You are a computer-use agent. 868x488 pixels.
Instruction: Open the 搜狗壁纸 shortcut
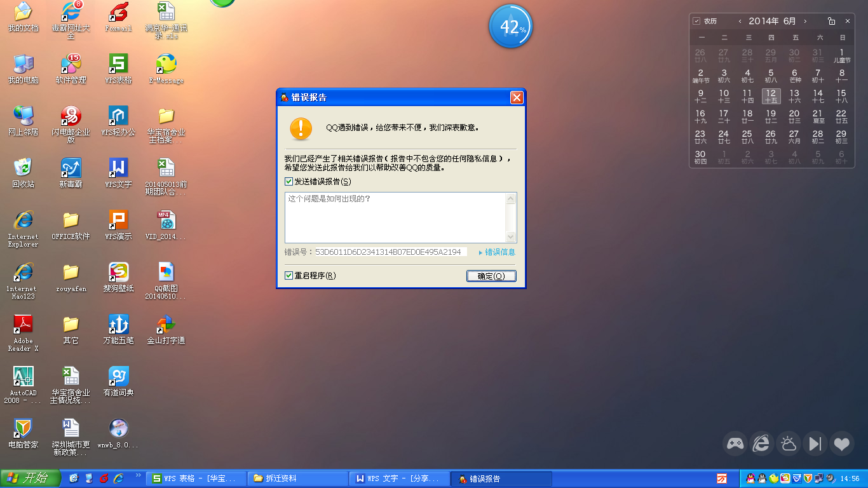coord(118,278)
